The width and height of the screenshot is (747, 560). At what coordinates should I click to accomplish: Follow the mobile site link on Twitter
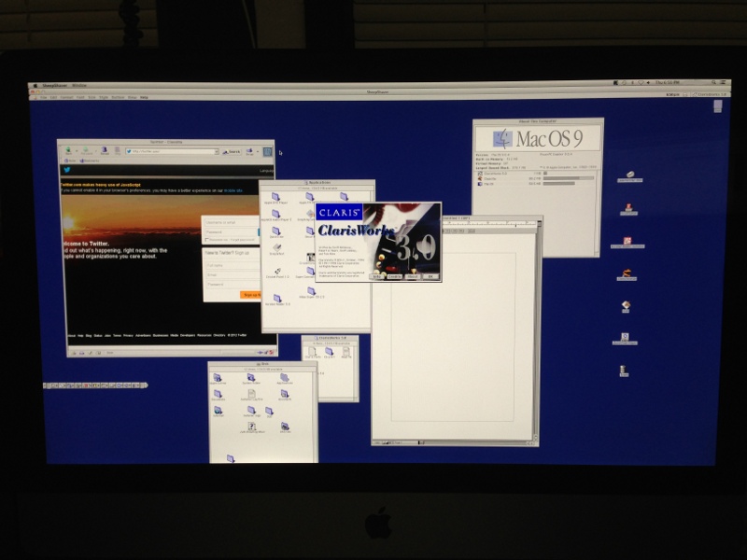click(233, 190)
